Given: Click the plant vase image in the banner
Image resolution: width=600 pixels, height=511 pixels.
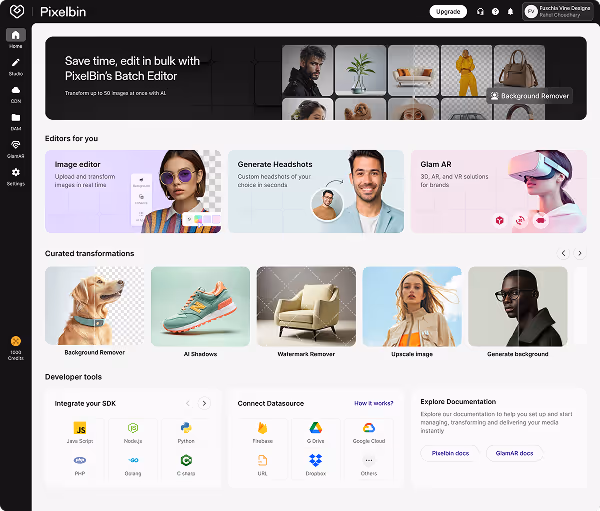Looking at the screenshot, I should [x=360, y=70].
